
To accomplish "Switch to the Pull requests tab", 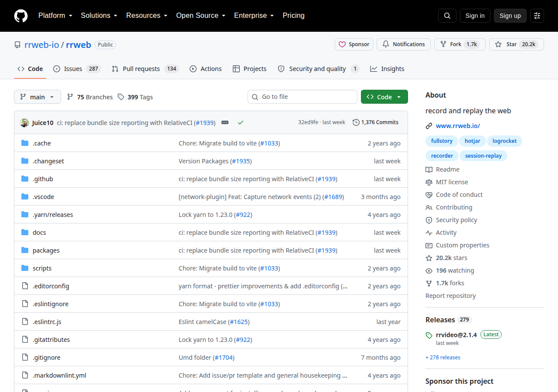I will tap(145, 69).
